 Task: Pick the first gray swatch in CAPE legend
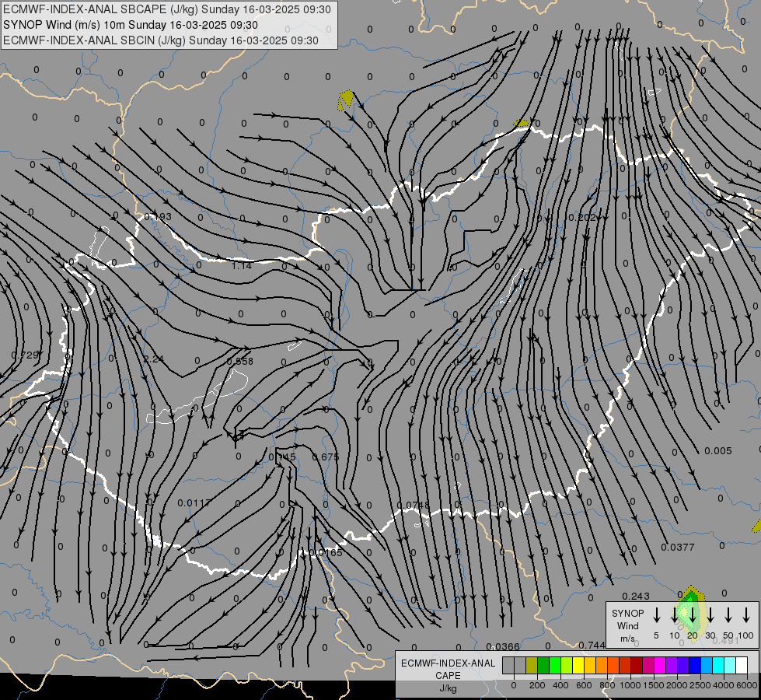click(x=508, y=666)
